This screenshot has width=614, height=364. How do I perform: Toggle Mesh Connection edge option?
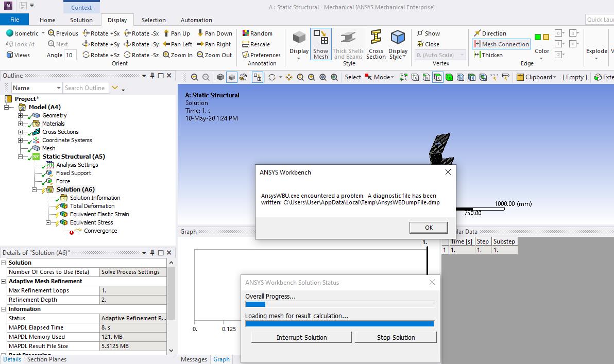click(501, 44)
